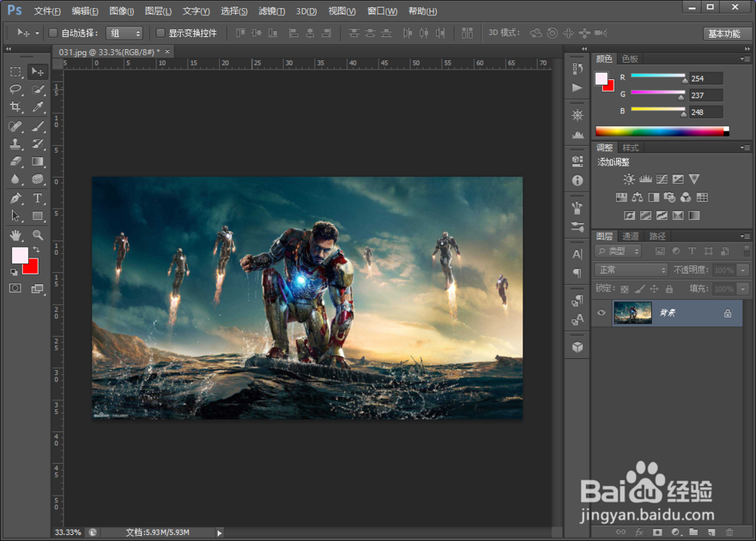Toggle layer filter switch
The height and width of the screenshot is (541, 756).
pos(746,251)
